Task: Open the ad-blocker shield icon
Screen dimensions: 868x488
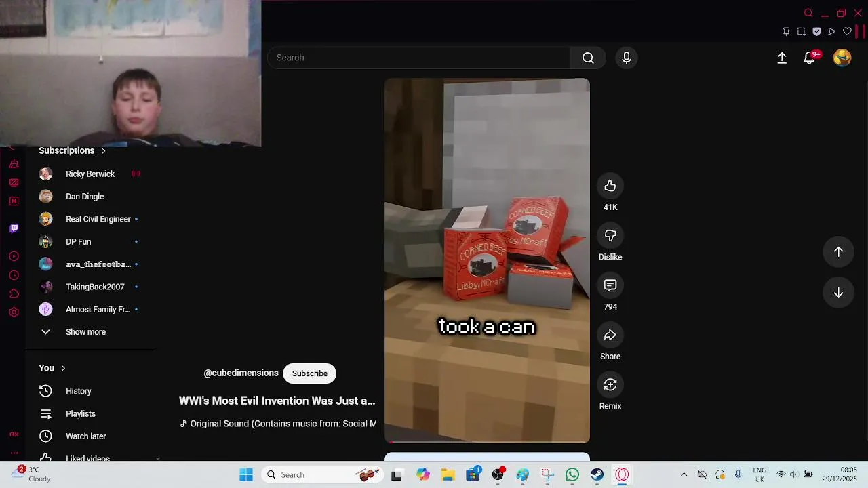Action: [816, 31]
